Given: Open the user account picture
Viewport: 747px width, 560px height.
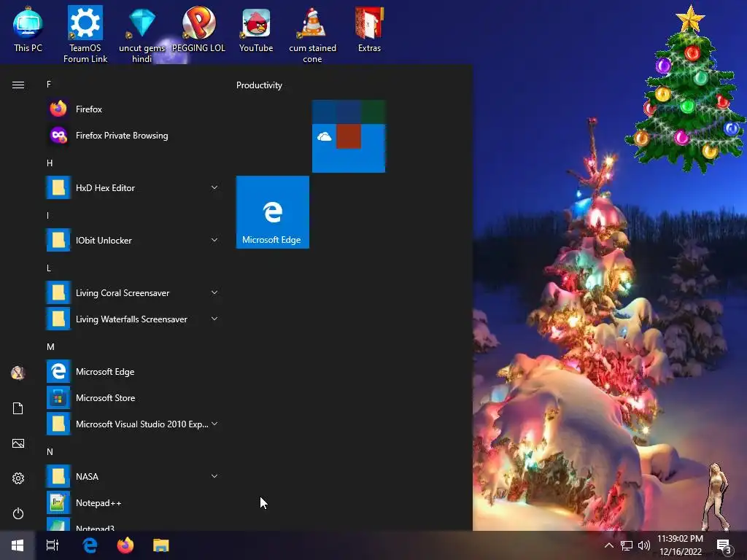Looking at the screenshot, I should pos(18,373).
